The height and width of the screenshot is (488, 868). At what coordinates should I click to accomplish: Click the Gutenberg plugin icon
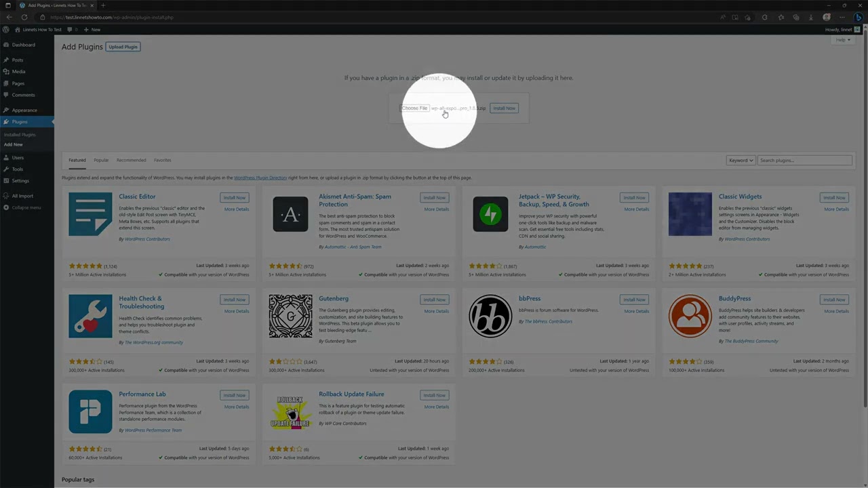[290, 316]
